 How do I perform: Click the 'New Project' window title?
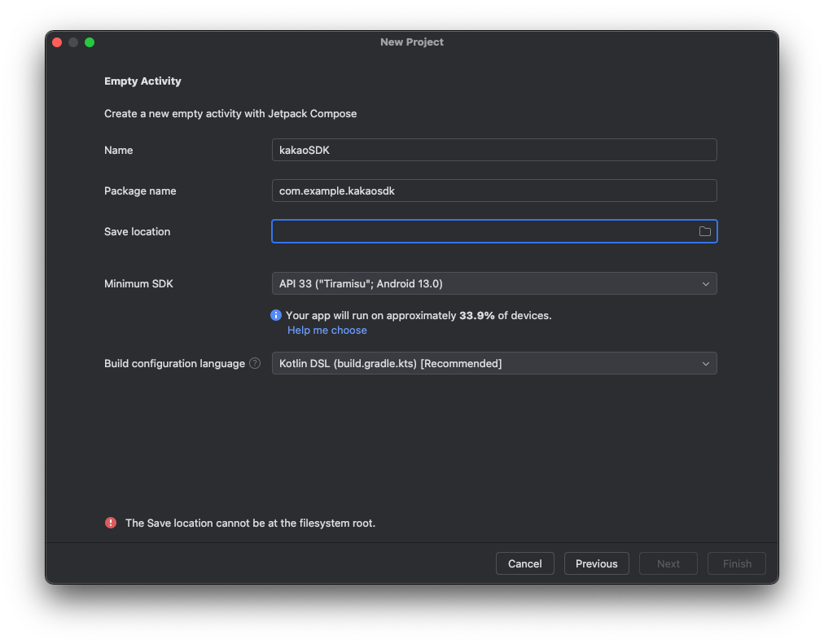[412, 42]
